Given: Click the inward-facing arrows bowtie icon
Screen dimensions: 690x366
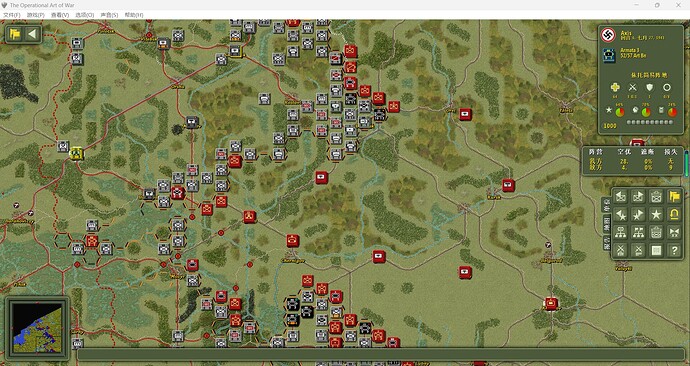Looking at the screenshot, I should (674, 233).
